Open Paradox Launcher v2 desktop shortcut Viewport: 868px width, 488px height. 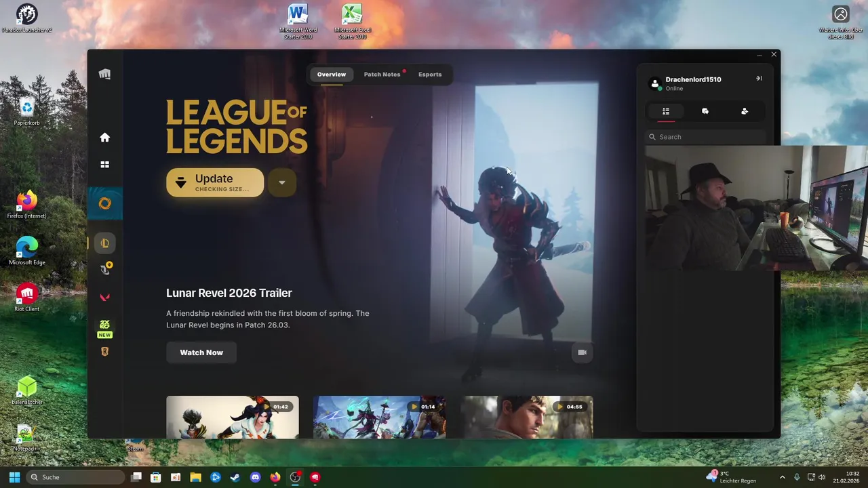click(x=27, y=18)
